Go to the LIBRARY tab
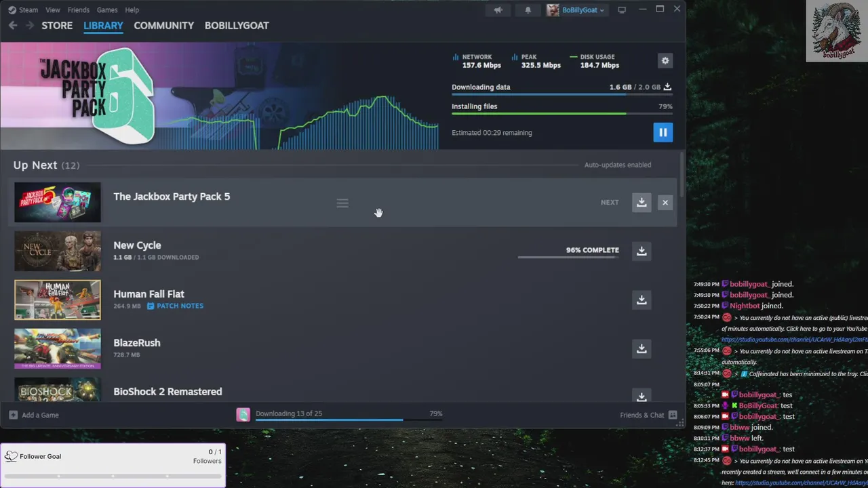The height and width of the screenshot is (488, 868). tap(103, 25)
